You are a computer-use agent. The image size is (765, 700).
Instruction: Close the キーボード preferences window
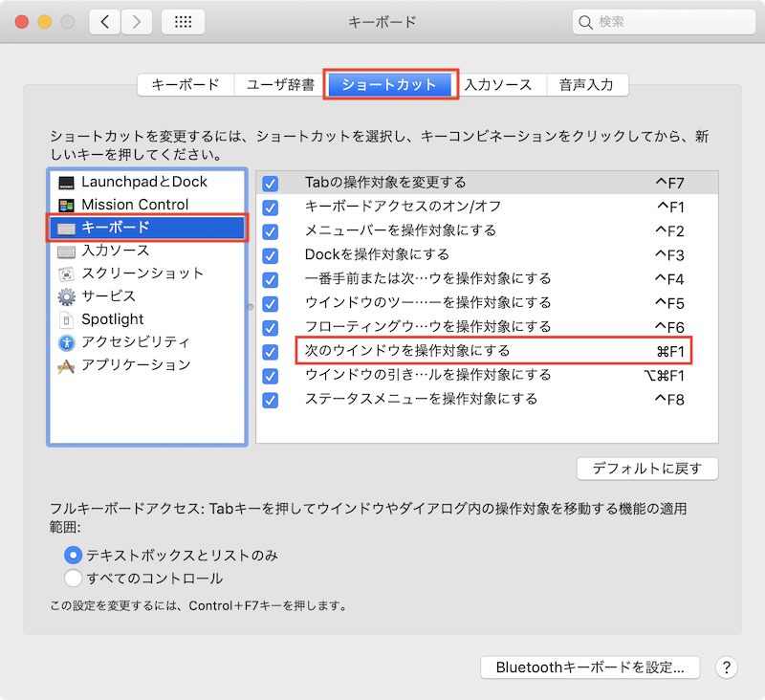[22, 22]
